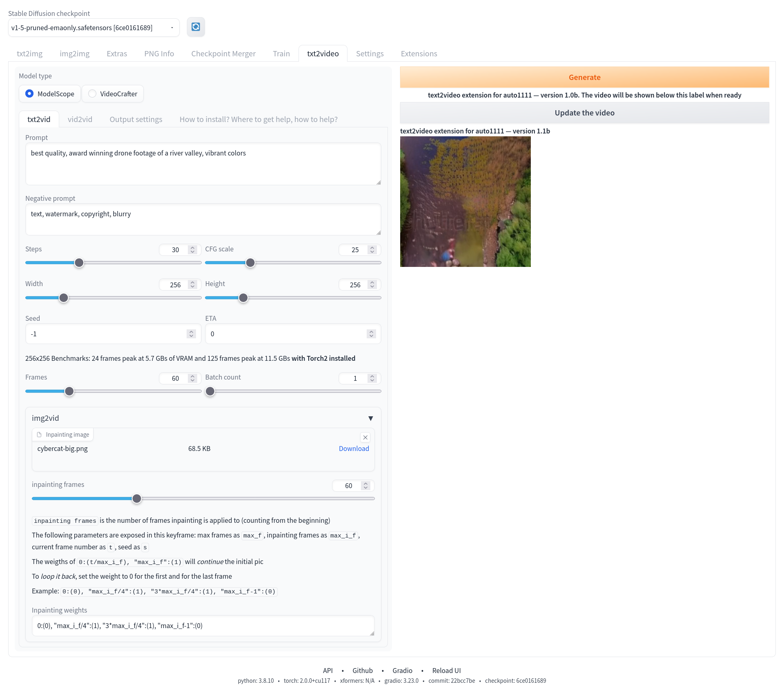Click the Inpainting weights text field
784x693 pixels.
tap(200, 625)
